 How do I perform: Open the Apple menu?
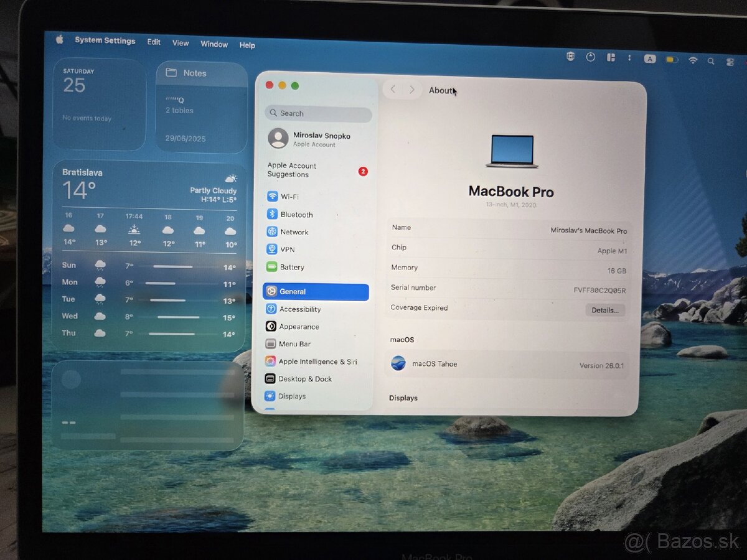tap(60, 40)
